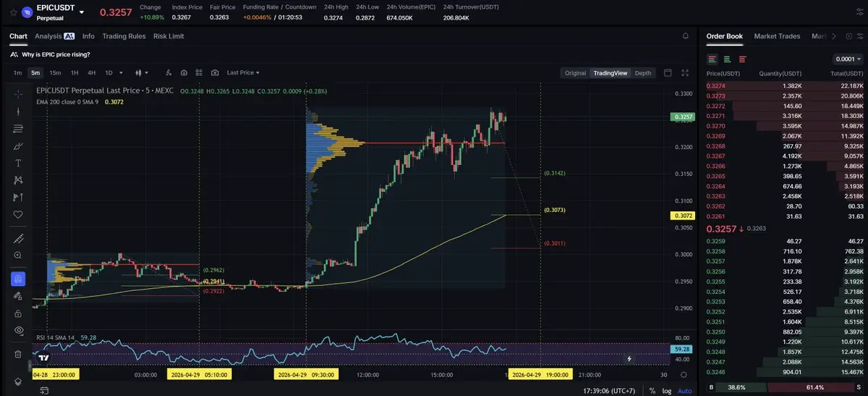The width and height of the screenshot is (868, 396).
Task: Select the 5m timeframe
Action: click(35, 72)
